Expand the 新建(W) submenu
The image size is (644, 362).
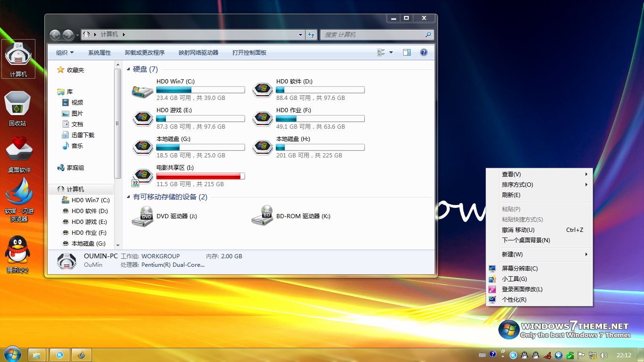pos(539,255)
